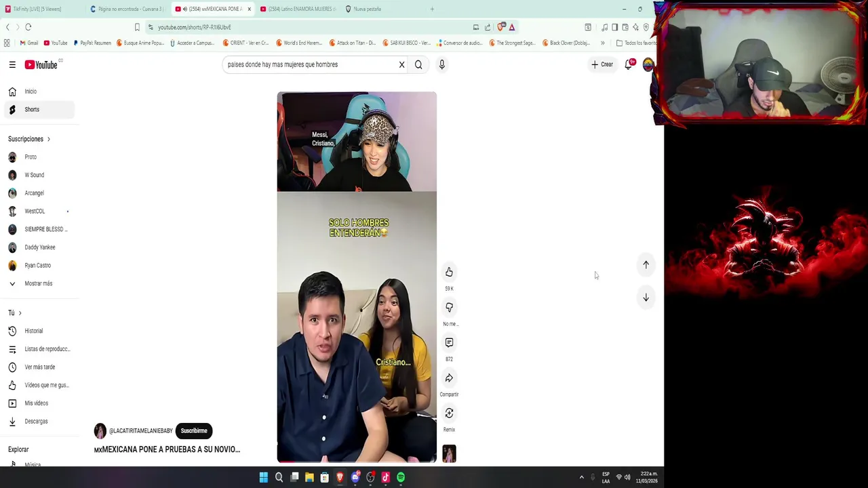The width and height of the screenshot is (868, 488).
Task: Go to previous short with up arrow
Action: 646,265
